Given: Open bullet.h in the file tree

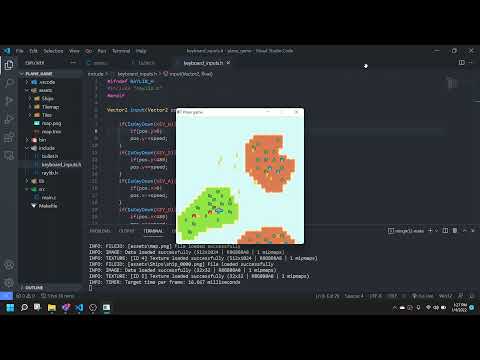Looking at the screenshot, I should tap(50, 156).
